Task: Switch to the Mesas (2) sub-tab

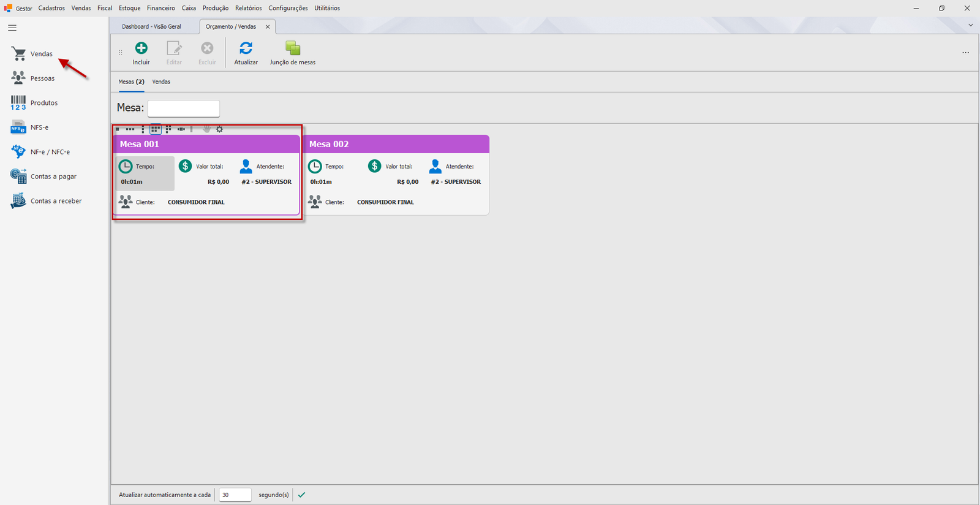Action: click(x=131, y=82)
